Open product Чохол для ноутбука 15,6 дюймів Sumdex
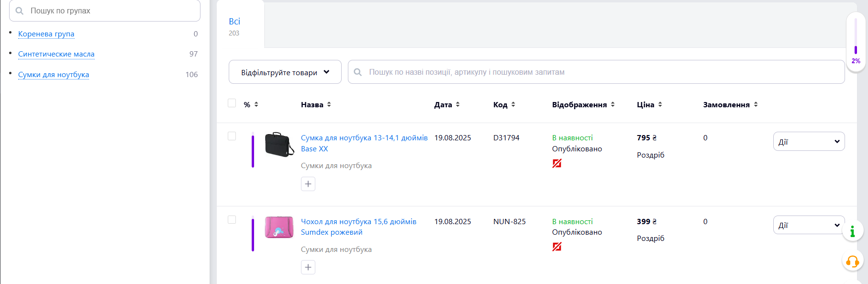 coord(358,227)
